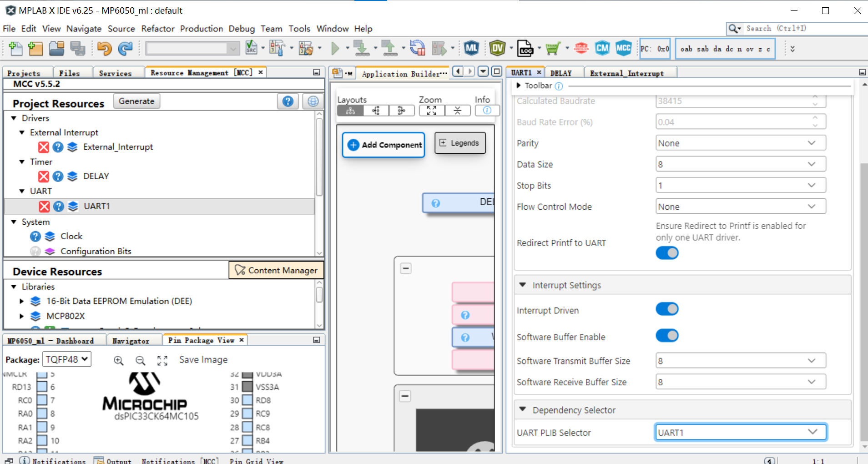Click the New File toolbar icon
The width and height of the screenshot is (868, 464).
pyautogui.click(x=15, y=48)
